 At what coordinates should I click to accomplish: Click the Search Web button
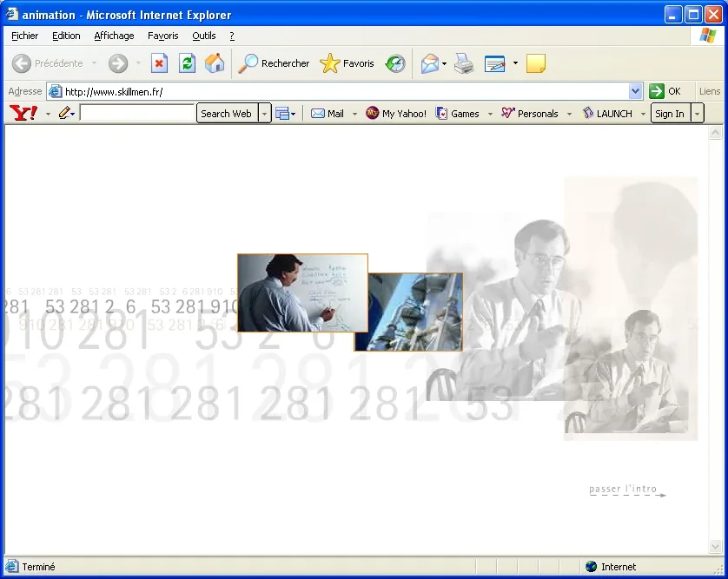pos(226,114)
